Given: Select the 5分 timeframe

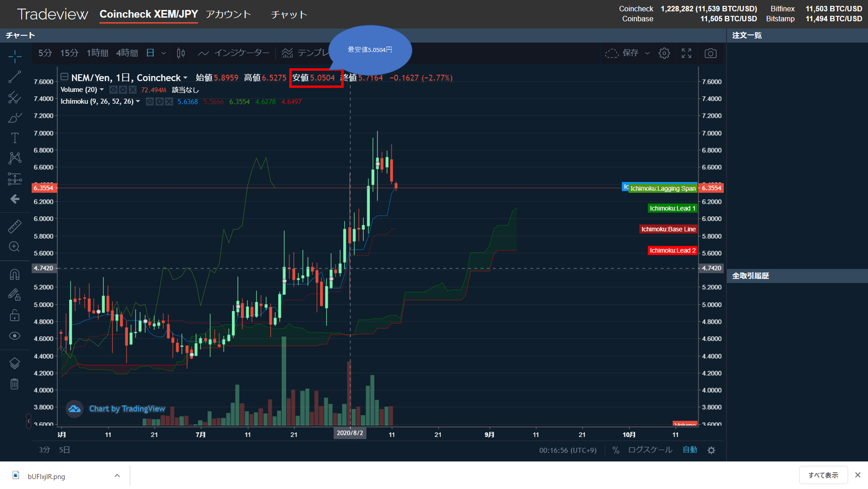Looking at the screenshot, I should (45, 53).
